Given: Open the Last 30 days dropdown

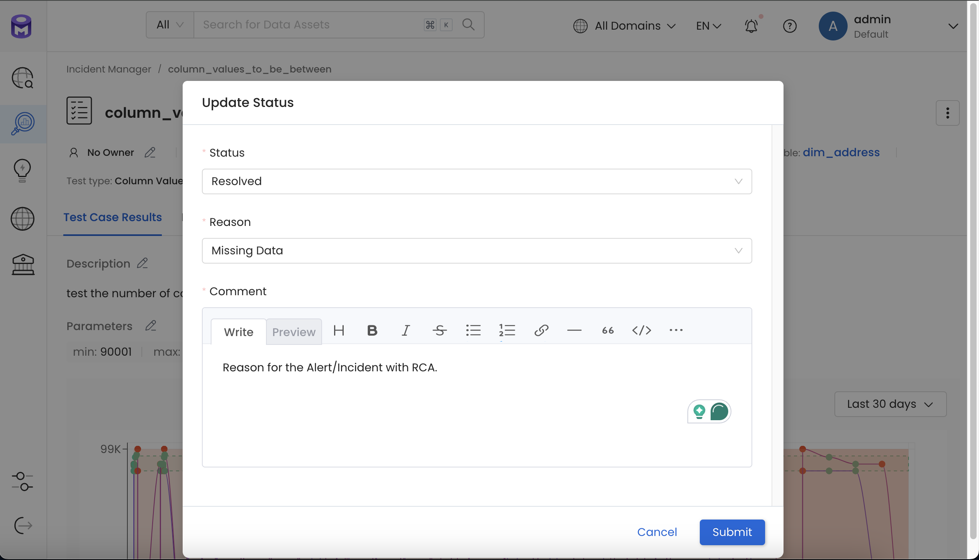Looking at the screenshot, I should pyautogui.click(x=890, y=404).
